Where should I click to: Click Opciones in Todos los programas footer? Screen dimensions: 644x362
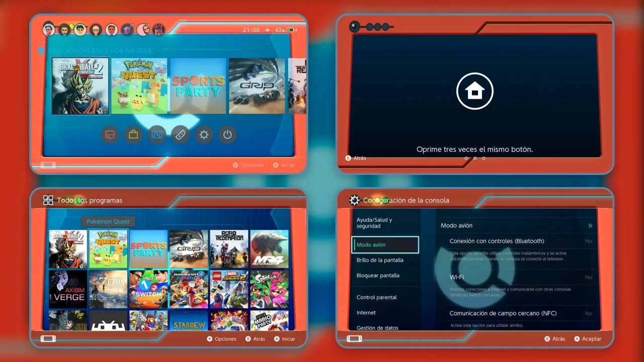(221, 339)
